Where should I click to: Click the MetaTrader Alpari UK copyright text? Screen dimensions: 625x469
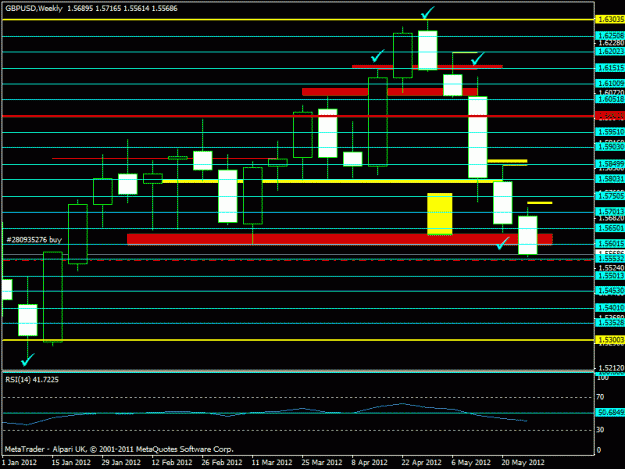click(x=119, y=449)
